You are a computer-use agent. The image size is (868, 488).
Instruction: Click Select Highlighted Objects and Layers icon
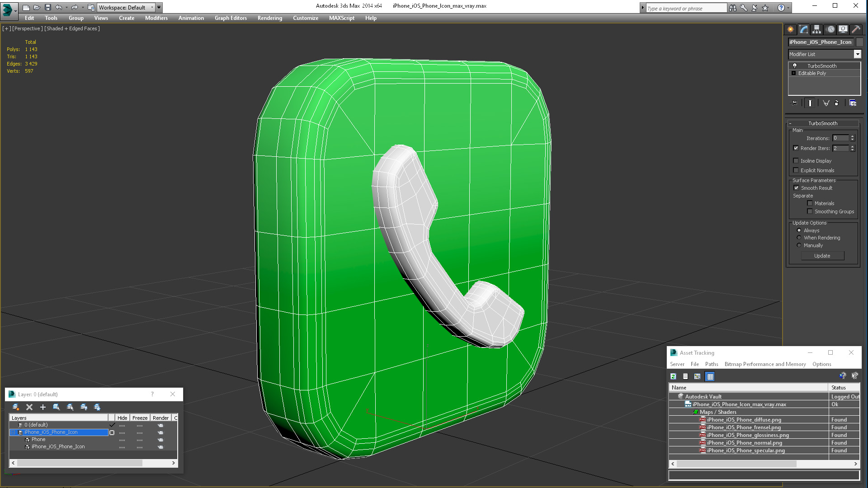(x=57, y=407)
